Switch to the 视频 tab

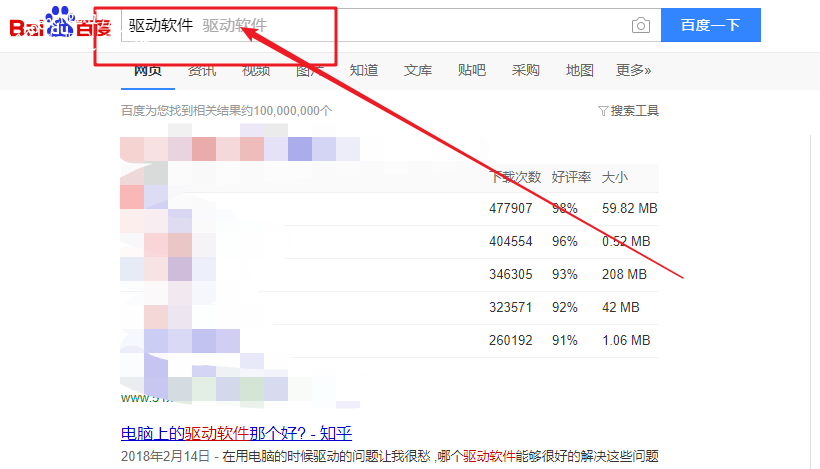[256, 70]
